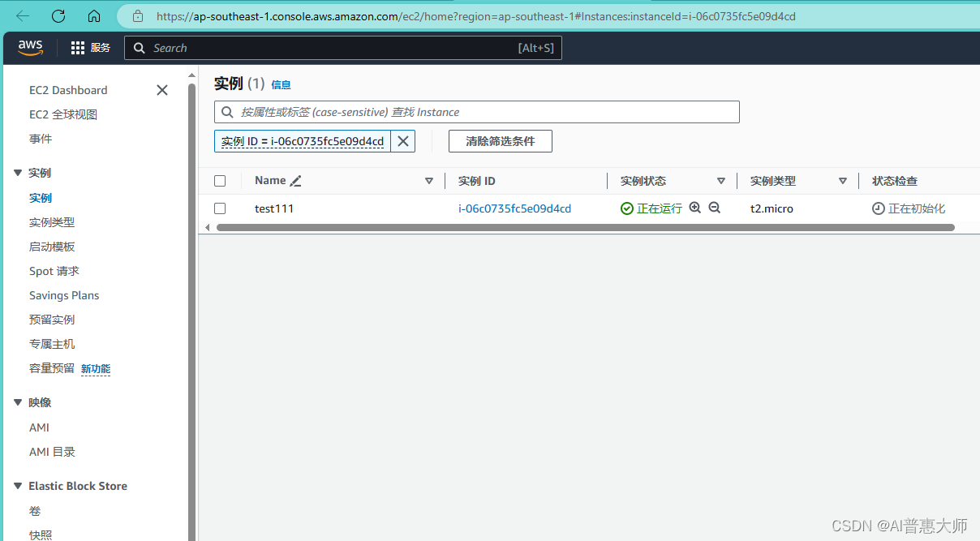The width and height of the screenshot is (980, 541).
Task: Click the magnifier in AWS search box
Action: [140, 48]
